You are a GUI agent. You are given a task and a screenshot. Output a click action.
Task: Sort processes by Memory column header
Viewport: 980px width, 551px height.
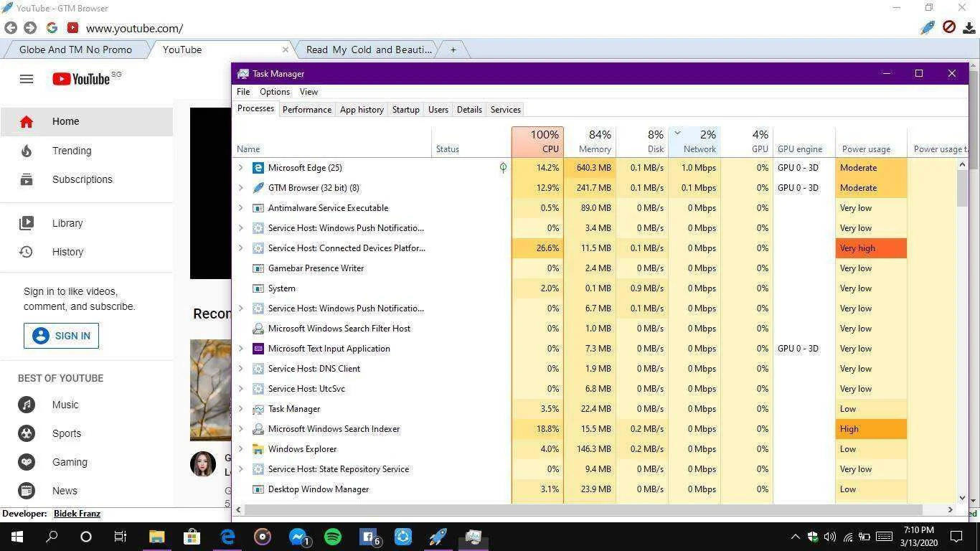[x=590, y=141]
